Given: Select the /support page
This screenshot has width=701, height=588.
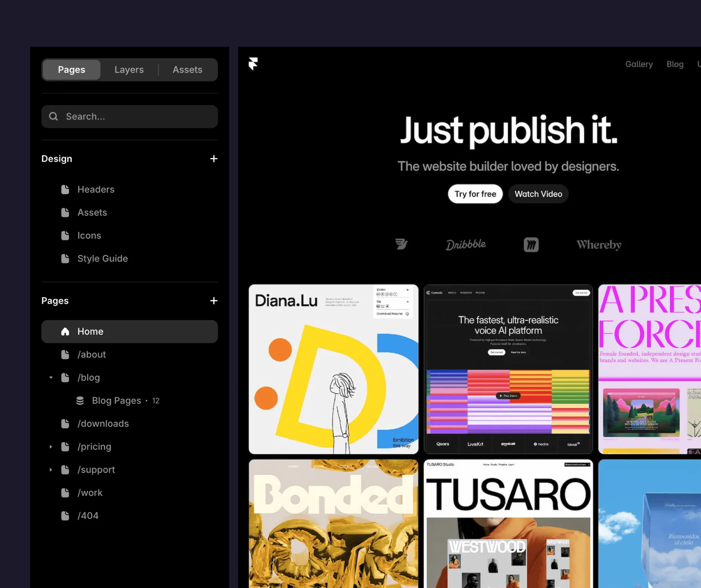Looking at the screenshot, I should (x=130, y=470).
